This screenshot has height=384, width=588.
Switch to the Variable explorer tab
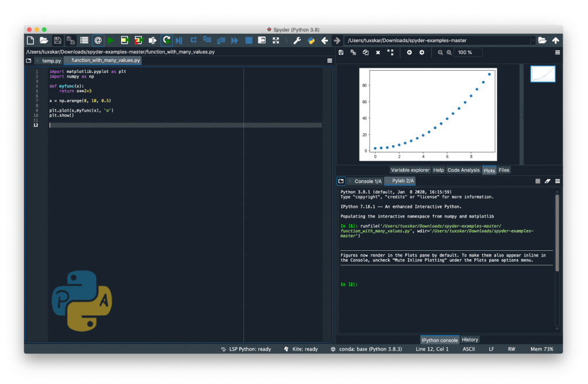click(x=410, y=170)
